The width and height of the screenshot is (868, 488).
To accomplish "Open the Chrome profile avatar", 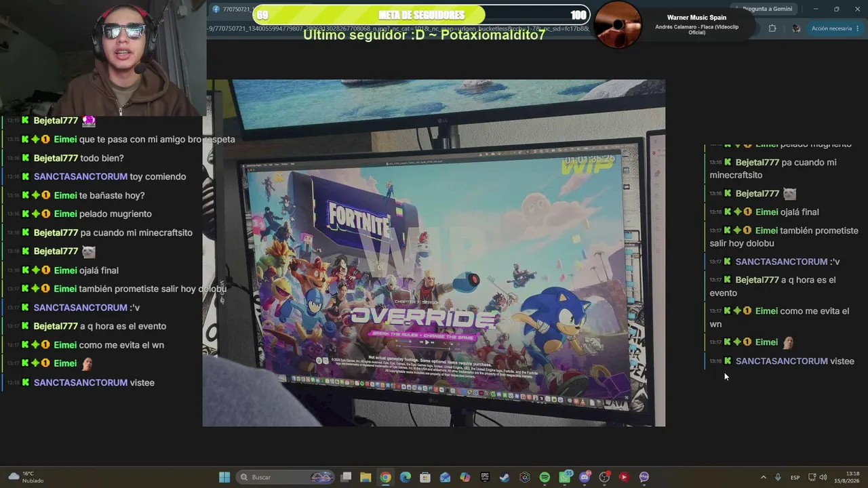I will [x=796, y=28].
